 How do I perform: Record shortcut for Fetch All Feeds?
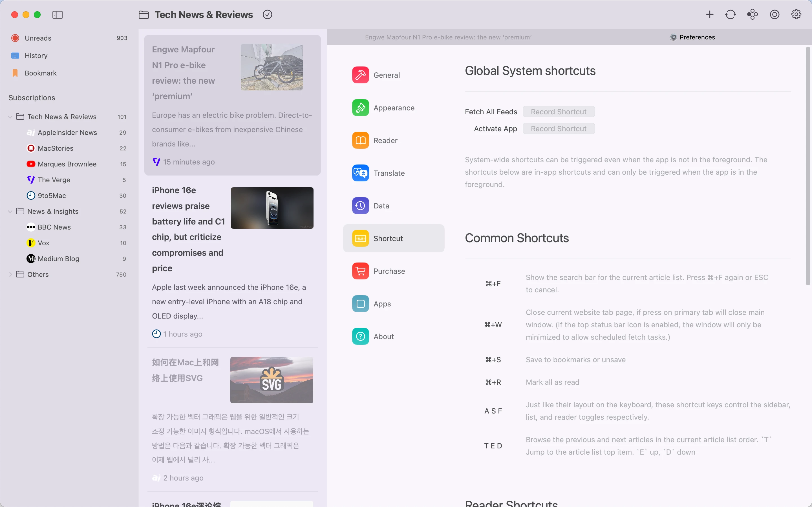(558, 111)
